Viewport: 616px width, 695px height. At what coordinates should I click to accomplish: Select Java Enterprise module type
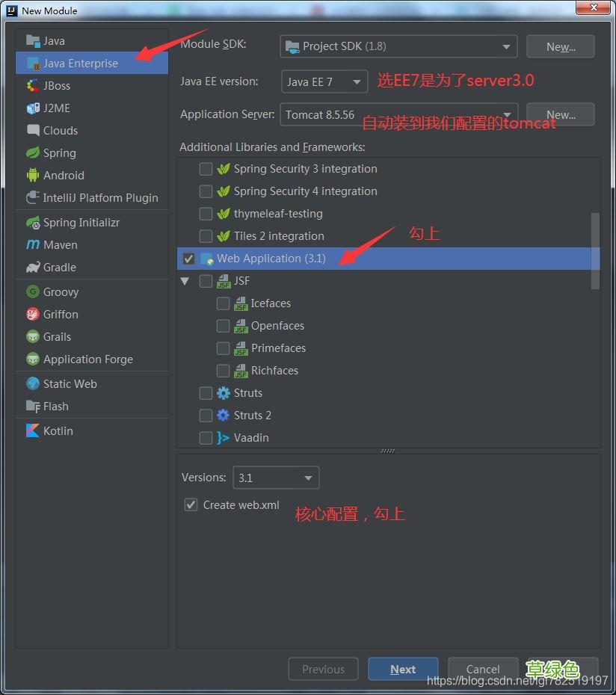coord(80,64)
